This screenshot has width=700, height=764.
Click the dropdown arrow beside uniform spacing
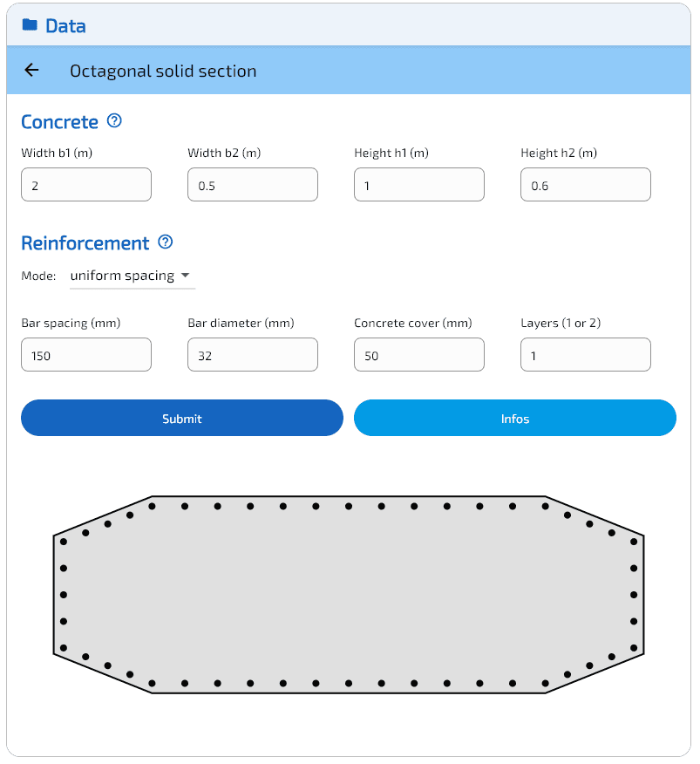click(x=185, y=276)
